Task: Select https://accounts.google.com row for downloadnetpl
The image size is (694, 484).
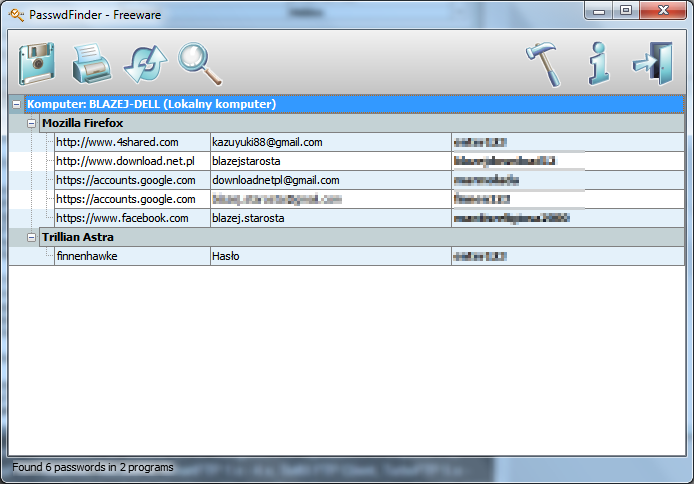Action: click(132, 180)
